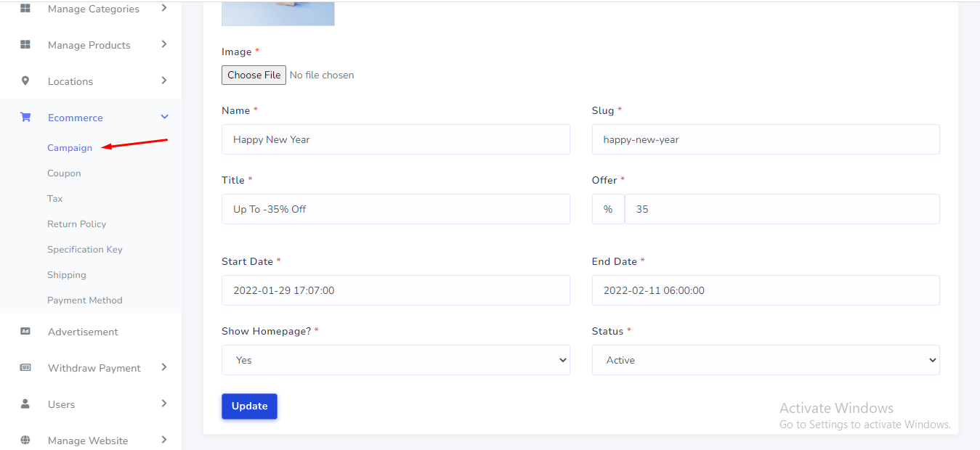Click the Manage Products grid icon
This screenshot has height=450, width=980.
click(x=25, y=45)
